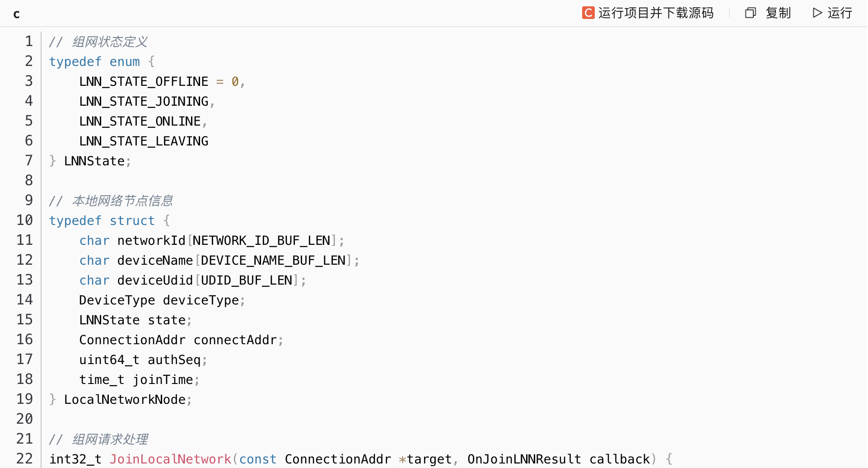The image size is (868, 468).
Task: Click the "c" language label
Action: pyautogui.click(x=17, y=14)
